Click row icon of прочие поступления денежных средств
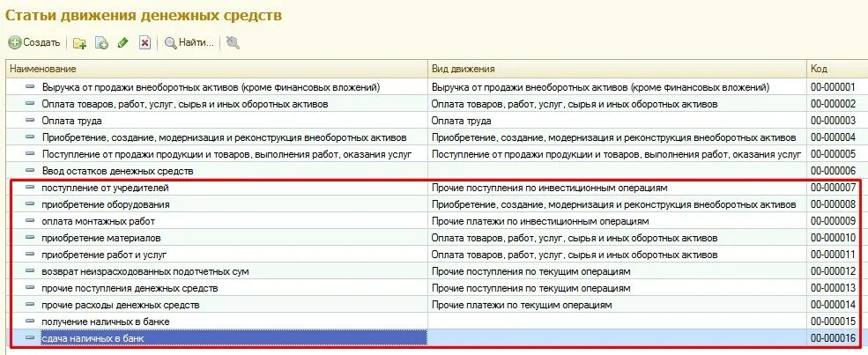 click(31, 288)
